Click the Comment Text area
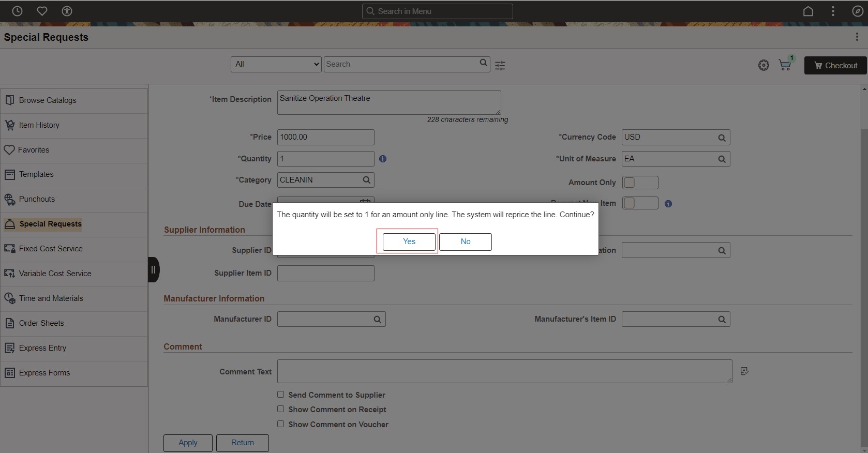 click(x=505, y=371)
